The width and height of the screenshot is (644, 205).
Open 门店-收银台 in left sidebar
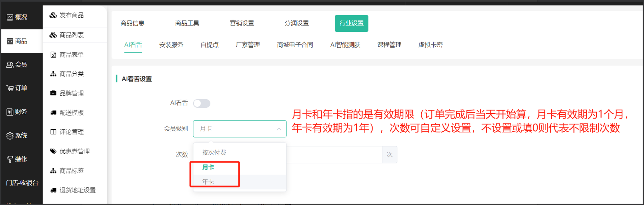pos(22,183)
